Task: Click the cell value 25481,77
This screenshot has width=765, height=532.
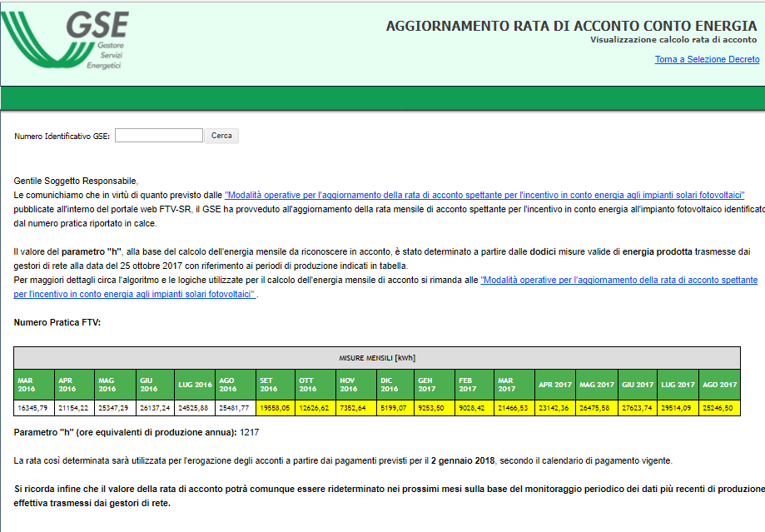Action: (234, 408)
